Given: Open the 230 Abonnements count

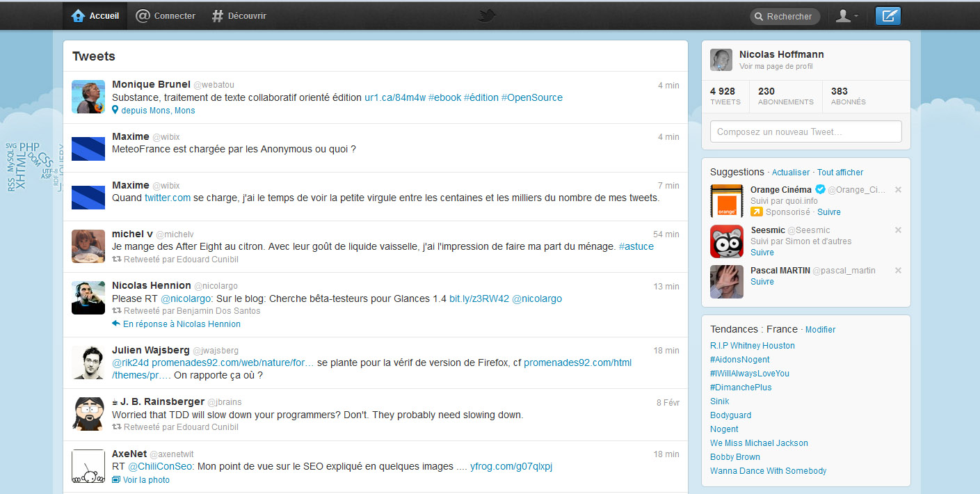Looking at the screenshot, I should click(x=785, y=96).
